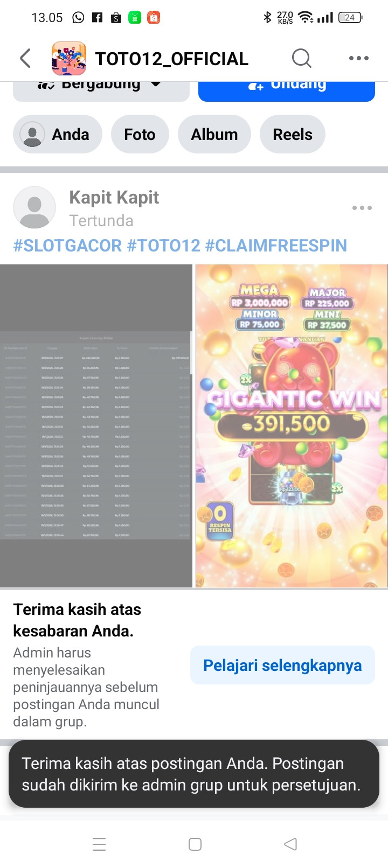Viewport: 388px width, 868px height.
Task: Tap Kapit Kapit profile picture
Action: (x=34, y=208)
